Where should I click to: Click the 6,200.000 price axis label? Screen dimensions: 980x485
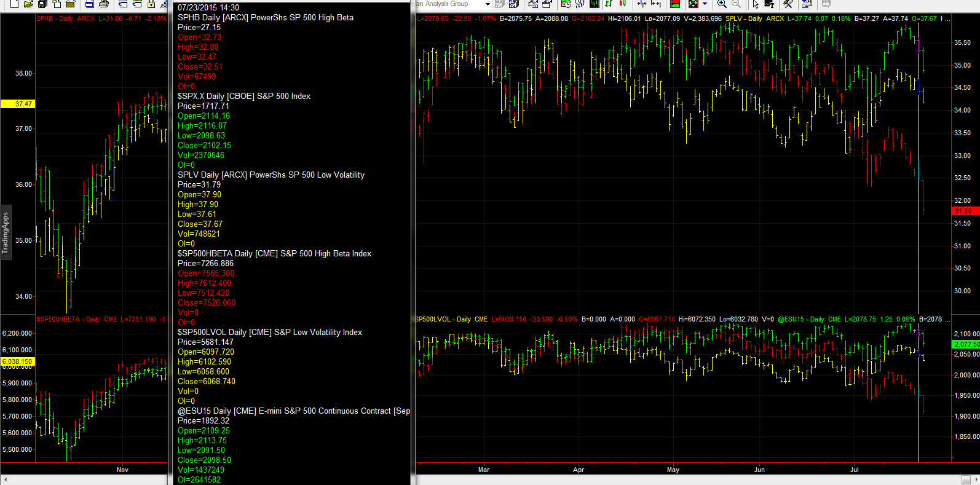pos(17,333)
